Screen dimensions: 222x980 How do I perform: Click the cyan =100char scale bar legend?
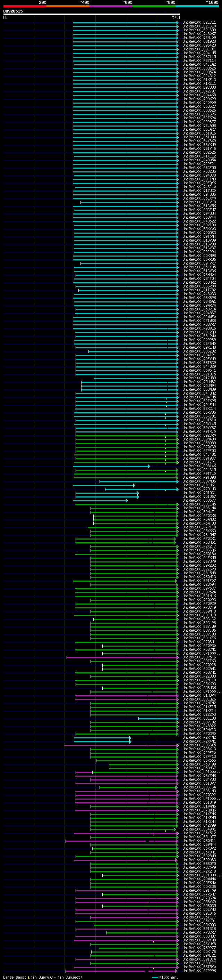tap(165, 977)
